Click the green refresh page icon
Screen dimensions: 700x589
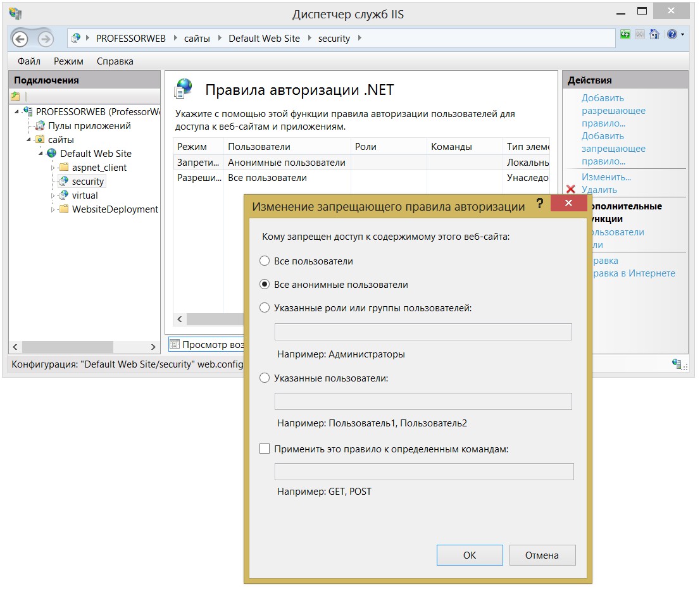click(625, 34)
